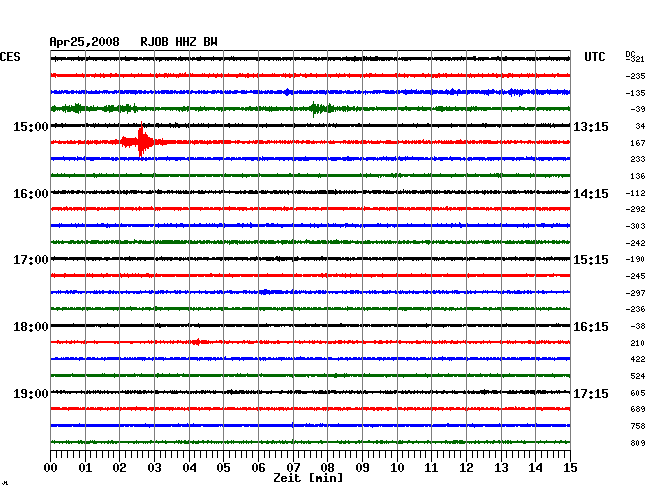
Task: Click the x-axis minute label 05
Action: tap(223, 468)
